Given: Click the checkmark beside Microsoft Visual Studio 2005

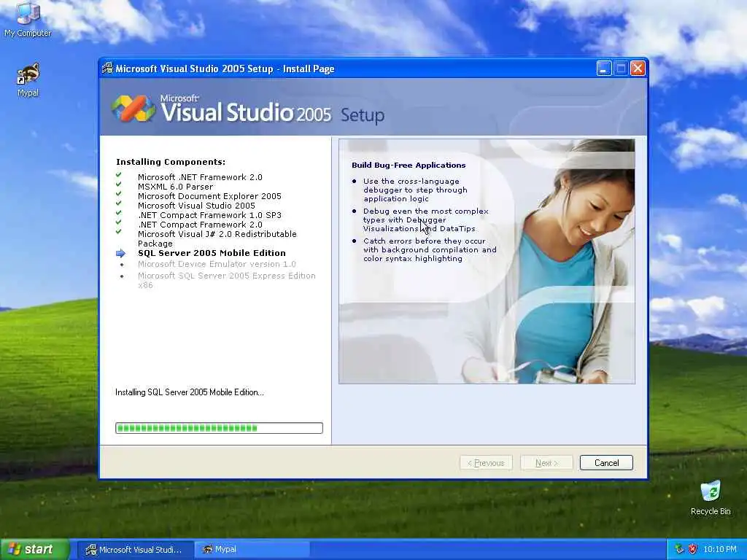Looking at the screenshot, I should pyautogui.click(x=119, y=204).
